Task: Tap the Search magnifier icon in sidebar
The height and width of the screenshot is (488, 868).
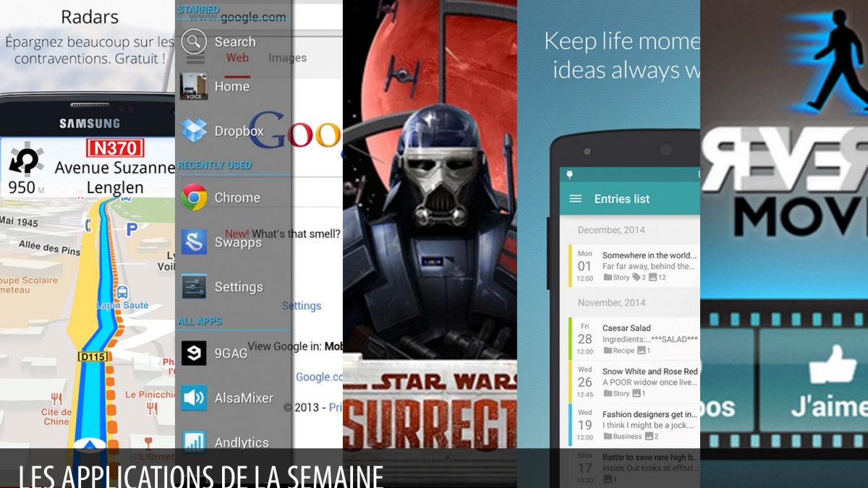Action: (x=194, y=42)
